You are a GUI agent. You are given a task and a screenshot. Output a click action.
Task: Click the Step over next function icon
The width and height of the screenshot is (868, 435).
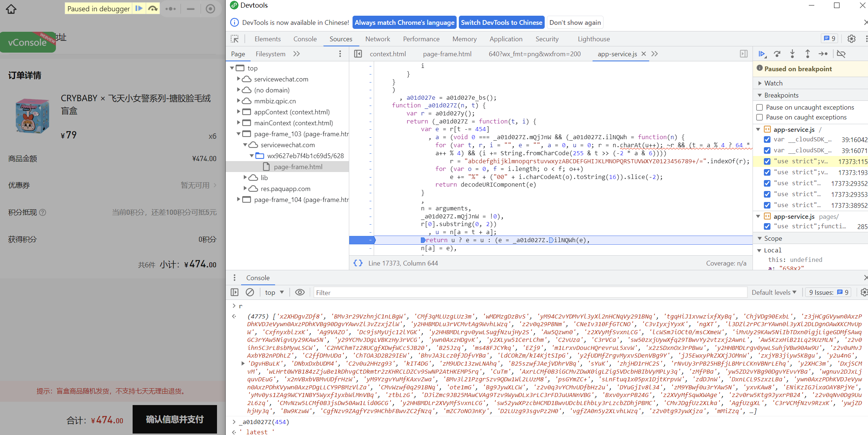click(x=777, y=54)
